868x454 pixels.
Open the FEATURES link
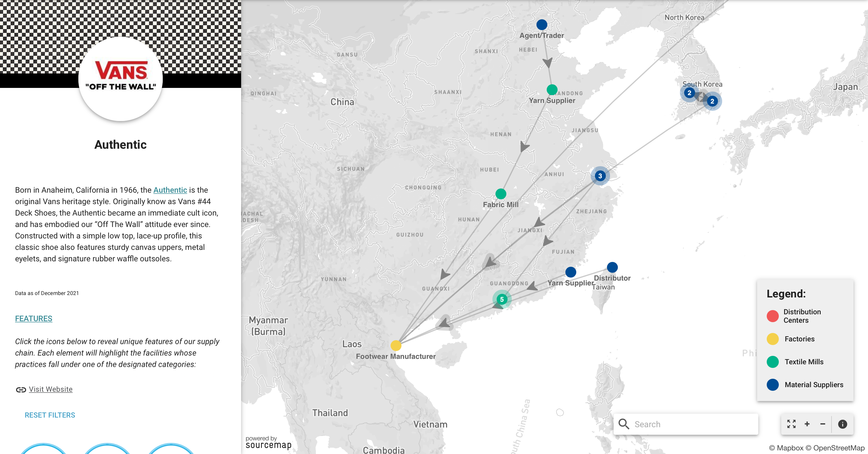tap(34, 319)
